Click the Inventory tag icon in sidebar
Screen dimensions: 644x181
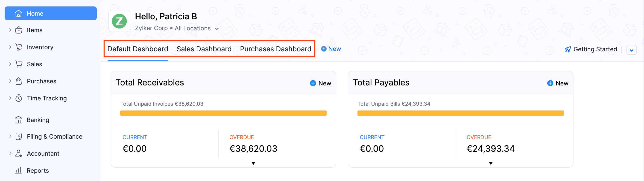[x=19, y=47]
